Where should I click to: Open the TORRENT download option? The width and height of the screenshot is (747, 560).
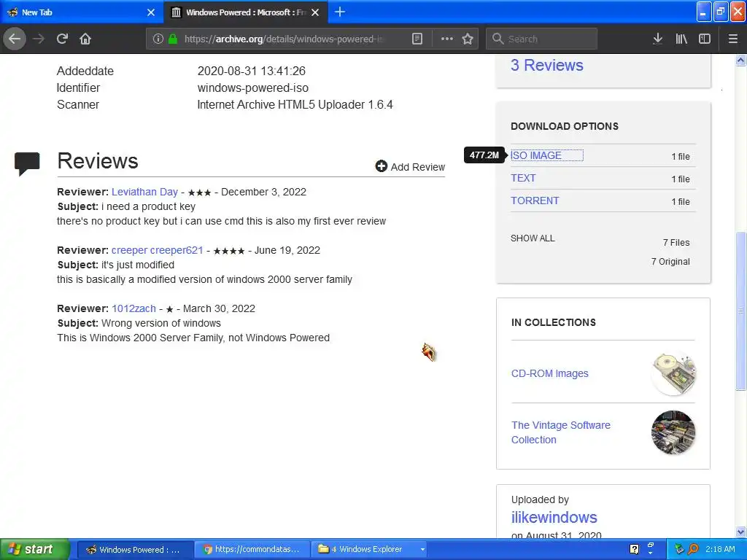(535, 201)
